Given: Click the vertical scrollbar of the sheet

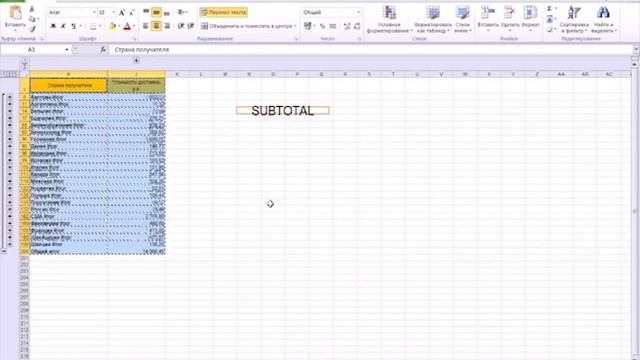Looking at the screenshot, I should (x=634, y=210).
